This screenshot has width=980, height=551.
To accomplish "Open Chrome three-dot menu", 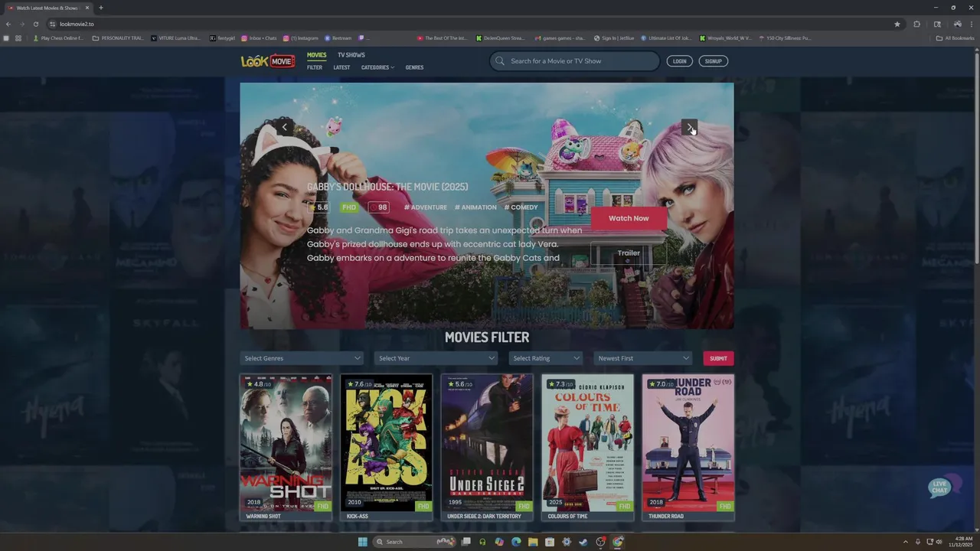I will pos(971,24).
